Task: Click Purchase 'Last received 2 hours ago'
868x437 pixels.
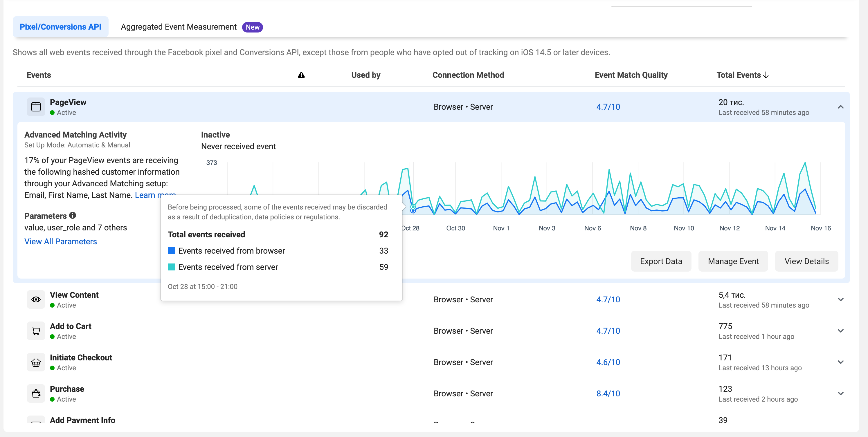Action: tap(758, 399)
